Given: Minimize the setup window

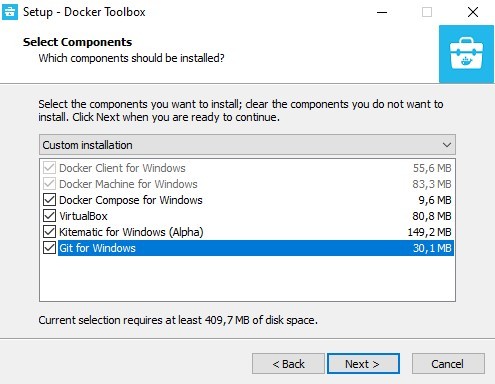Looking at the screenshot, I should tap(382, 13).
